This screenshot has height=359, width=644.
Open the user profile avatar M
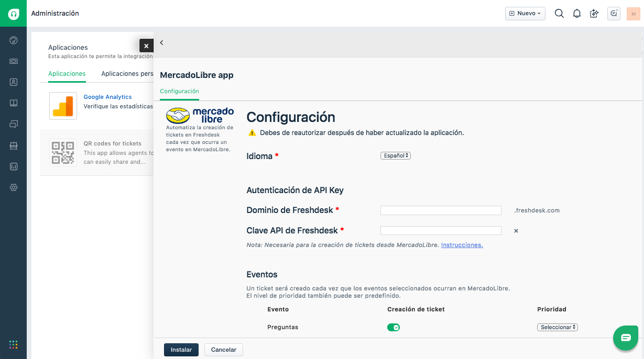[x=634, y=14]
